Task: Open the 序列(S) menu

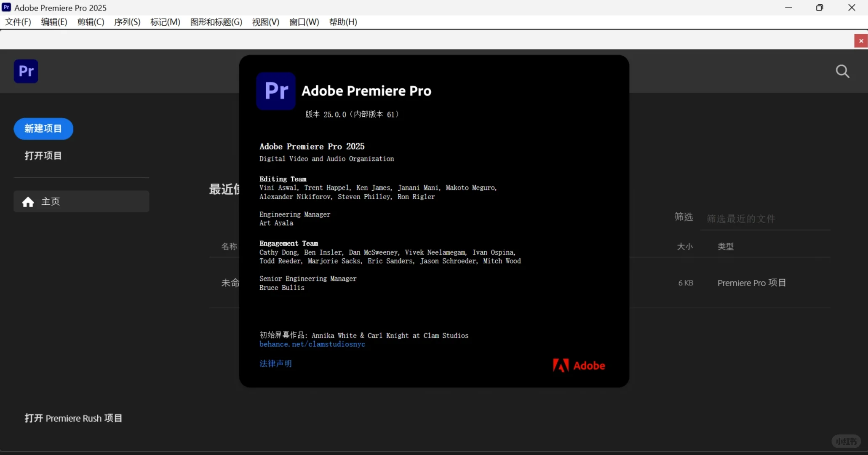Action: click(x=127, y=22)
